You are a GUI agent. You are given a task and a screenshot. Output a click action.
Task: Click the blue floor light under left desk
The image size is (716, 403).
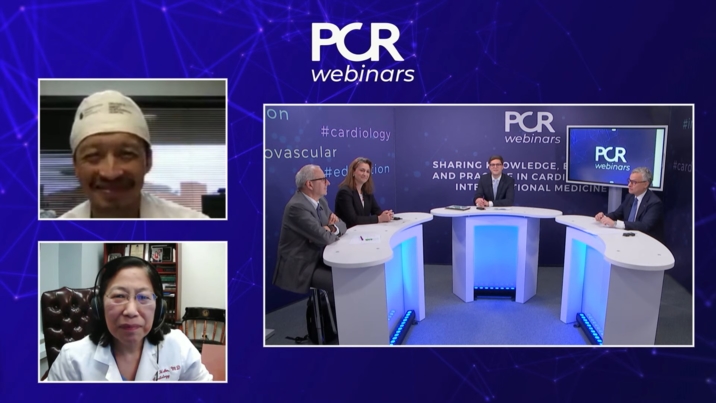[x=402, y=327]
